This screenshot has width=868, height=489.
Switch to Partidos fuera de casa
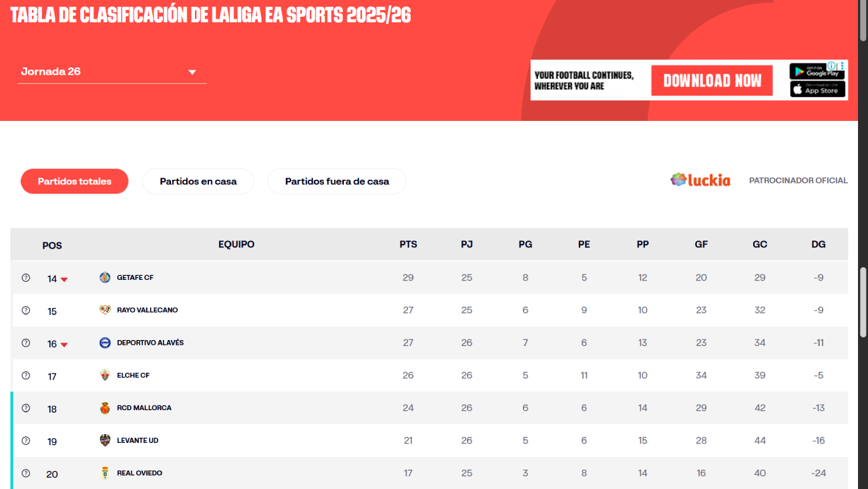pyautogui.click(x=337, y=181)
